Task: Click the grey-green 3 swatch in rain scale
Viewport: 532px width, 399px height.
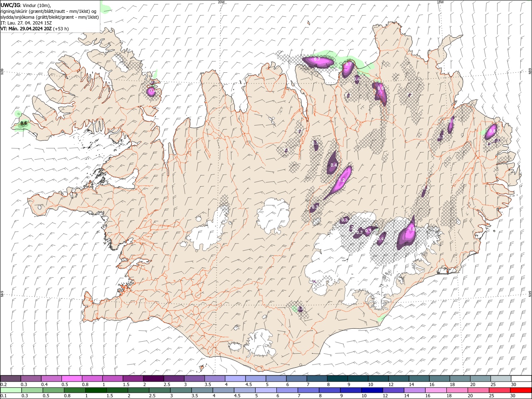Action: click(x=180, y=390)
